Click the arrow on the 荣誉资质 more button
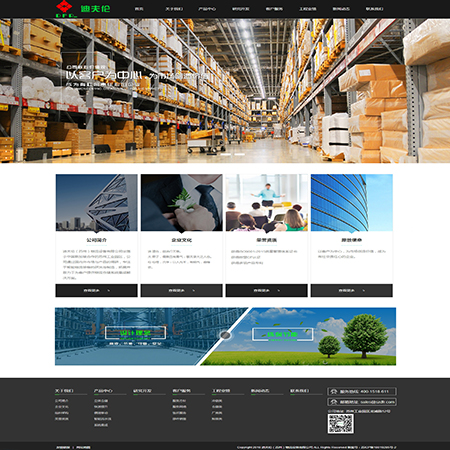Viewport: 450px width, 450px height. (279, 291)
